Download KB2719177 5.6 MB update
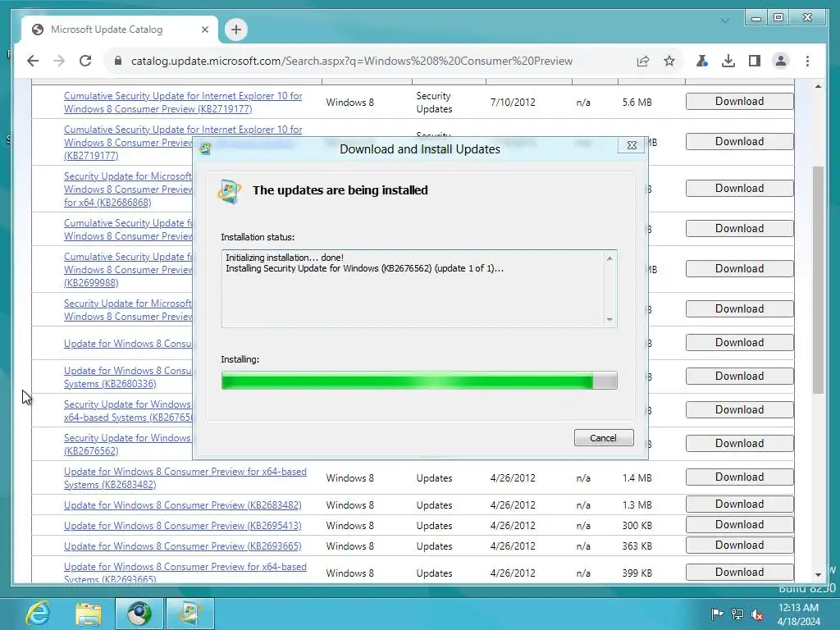 point(739,101)
